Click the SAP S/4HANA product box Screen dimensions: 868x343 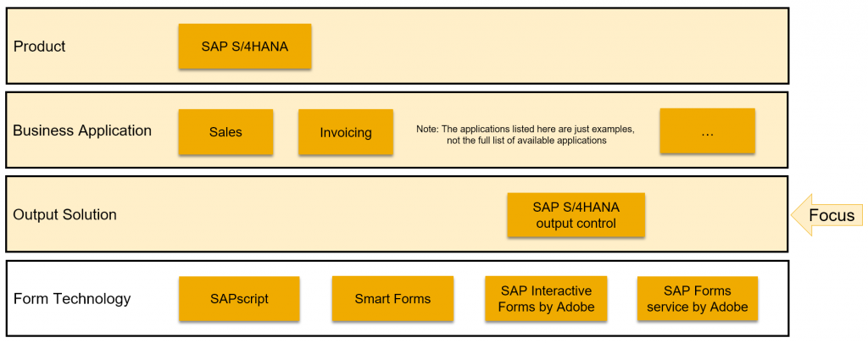[x=245, y=46]
